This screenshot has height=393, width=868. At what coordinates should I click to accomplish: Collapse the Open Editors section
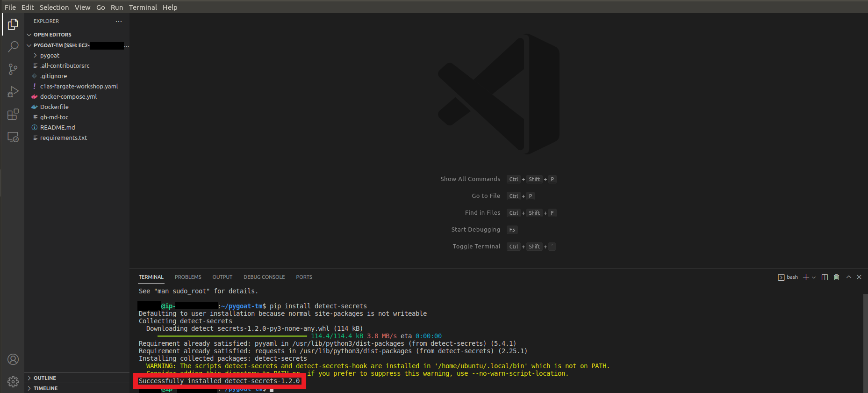[77, 35]
